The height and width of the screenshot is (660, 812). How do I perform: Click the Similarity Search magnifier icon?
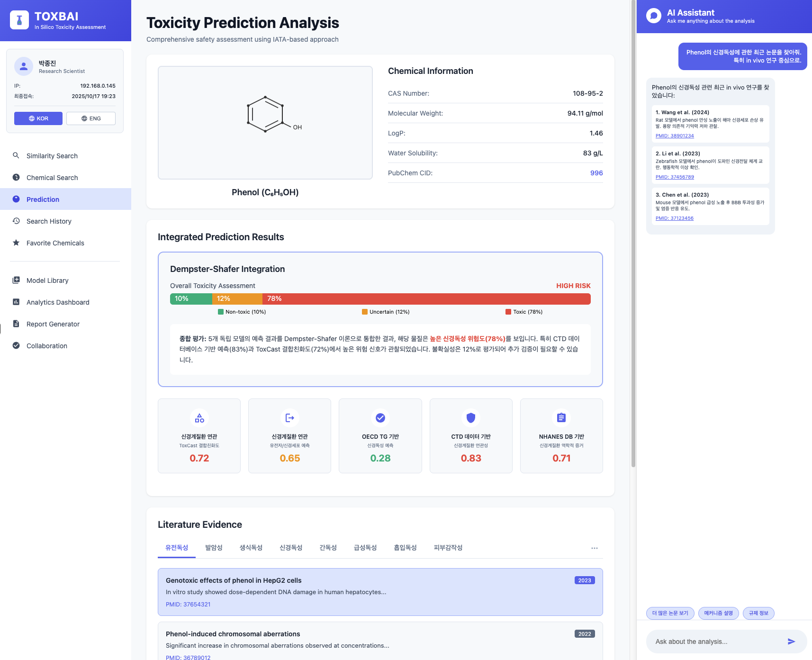(x=16, y=155)
